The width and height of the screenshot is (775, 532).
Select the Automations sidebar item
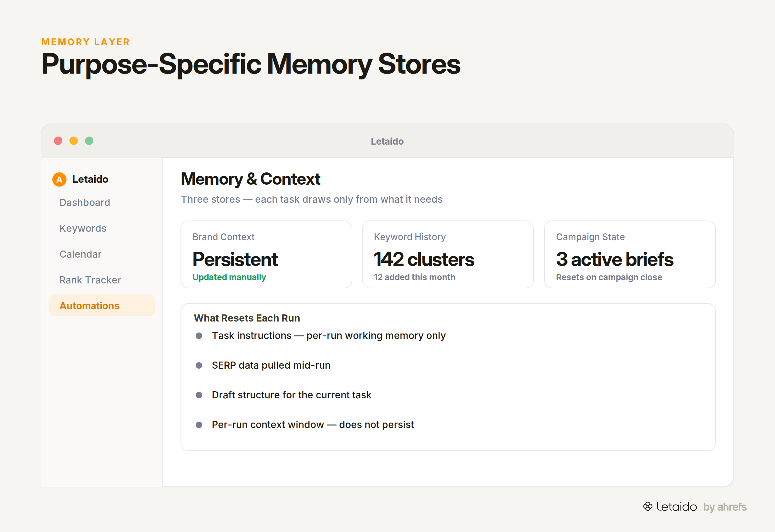click(102, 305)
